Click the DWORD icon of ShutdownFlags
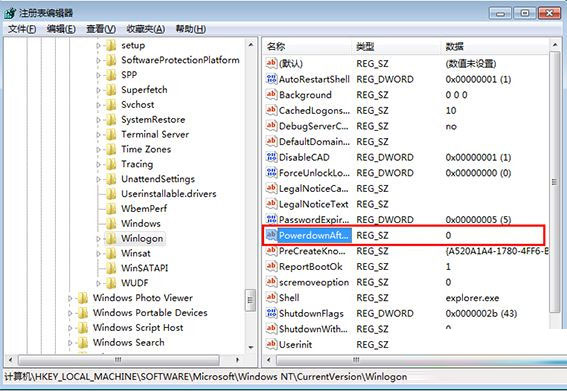The width and height of the screenshot is (567, 391). (271, 313)
